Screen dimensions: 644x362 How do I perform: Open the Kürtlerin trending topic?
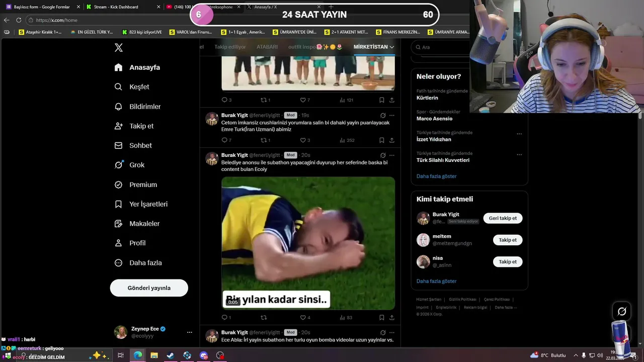tap(427, 98)
